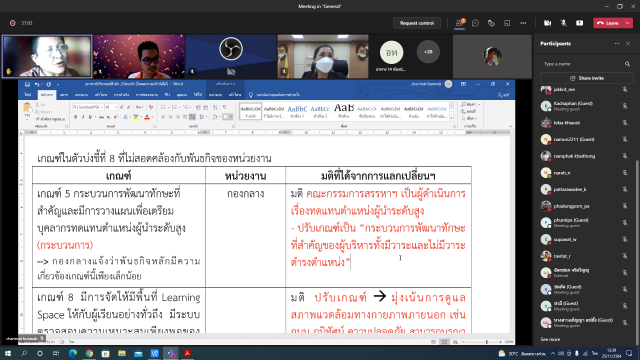Toggle Italic formatting
The width and height of the screenshot is (640, 360).
(x=83, y=117)
